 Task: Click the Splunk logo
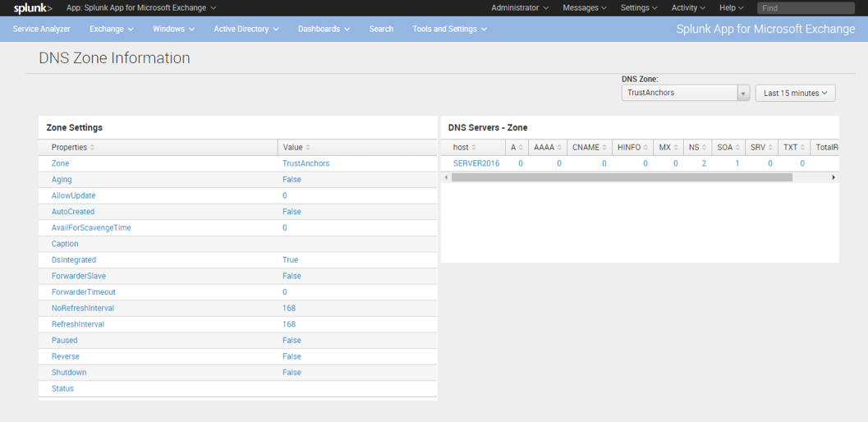33,7
